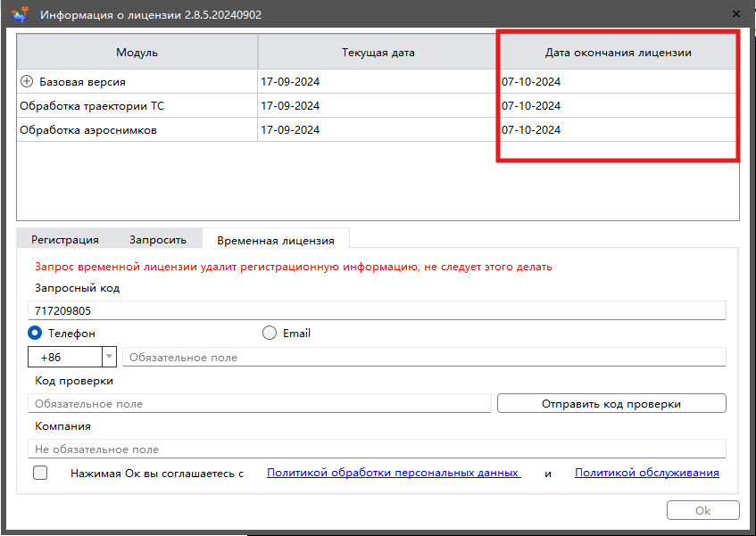Screen dimensions: 756x536
Task: Open the Политикой обслуживания link
Action: coord(647,473)
